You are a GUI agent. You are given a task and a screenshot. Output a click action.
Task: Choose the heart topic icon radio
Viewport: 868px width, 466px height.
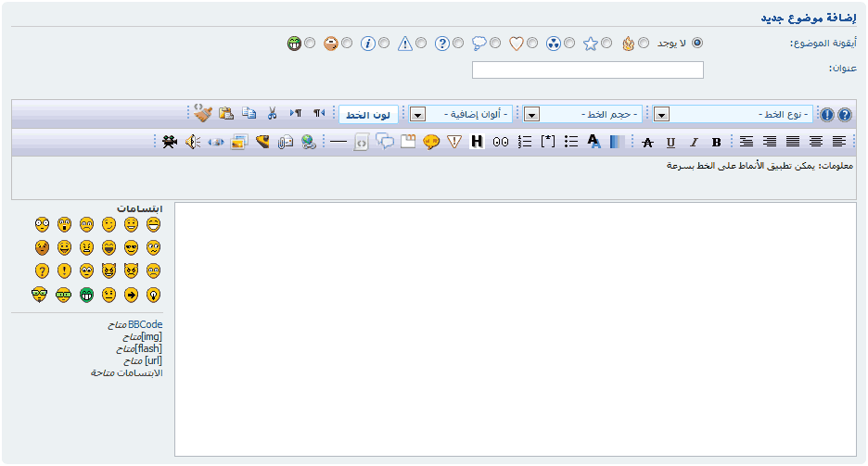pos(532,43)
